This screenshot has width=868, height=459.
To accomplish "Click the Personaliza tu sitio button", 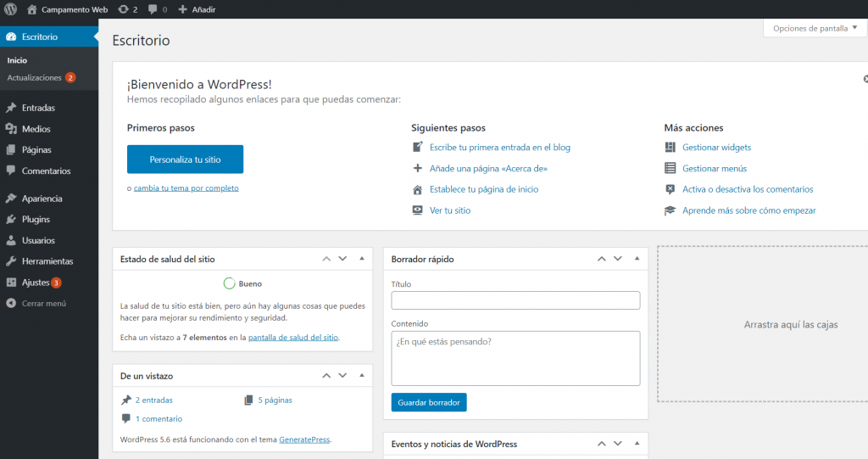I will tap(185, 160).
